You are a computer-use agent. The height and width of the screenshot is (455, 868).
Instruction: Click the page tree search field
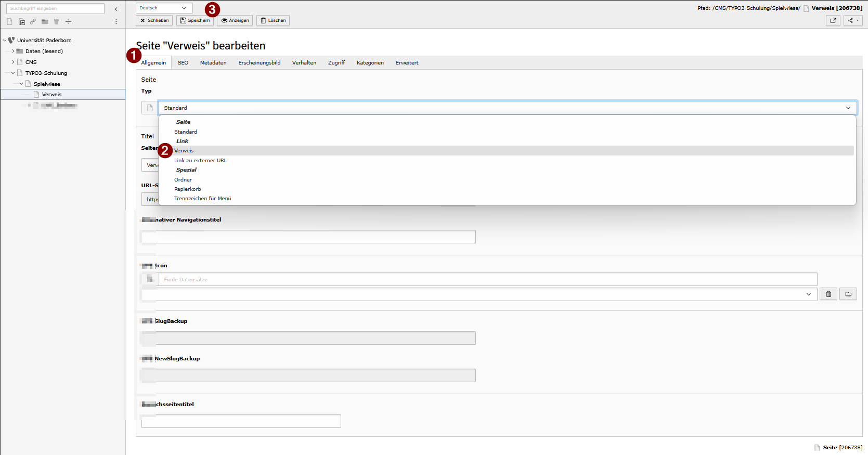click(x=55, y=8)
